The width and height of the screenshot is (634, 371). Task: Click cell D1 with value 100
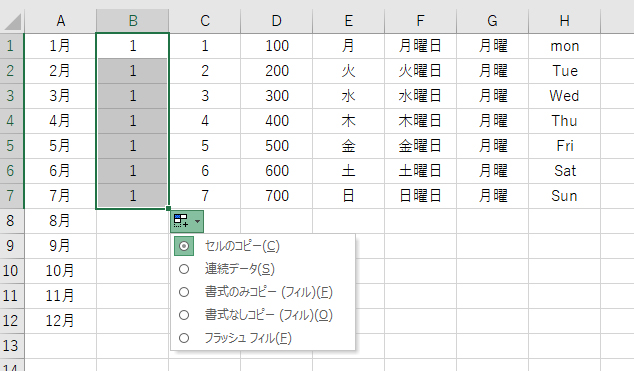pyautogui.click(x=277, y=46)
